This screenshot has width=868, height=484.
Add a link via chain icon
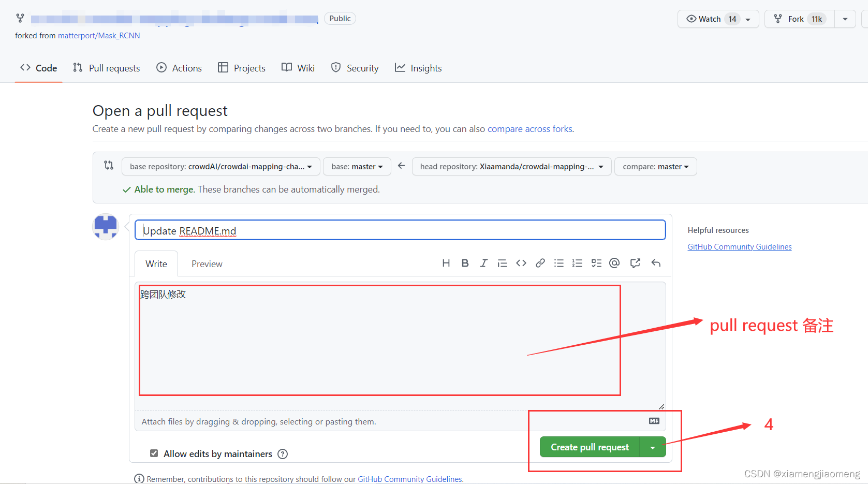coord(540,263)
